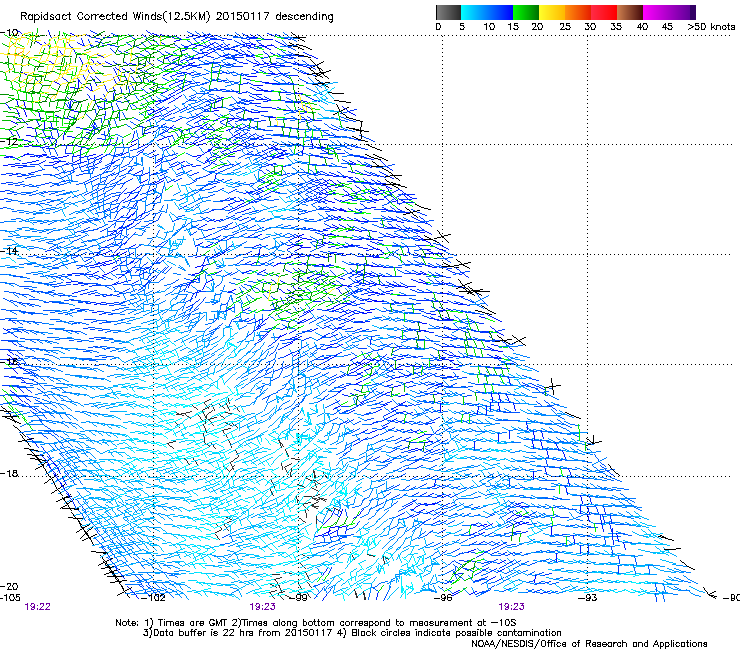Click the magenta 40-45 knots color segment
This screenshot has height=650, width=740.
point(656,12)
